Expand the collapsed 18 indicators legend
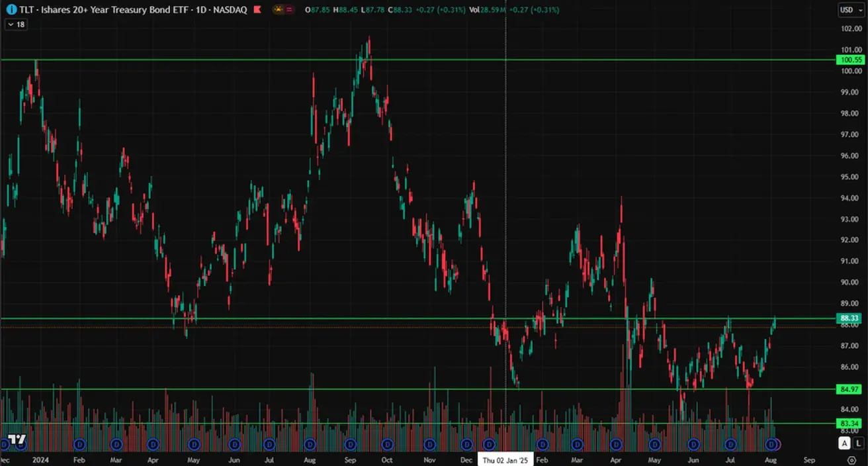Viewport: 868px width, 466px height. click(16, 24)
